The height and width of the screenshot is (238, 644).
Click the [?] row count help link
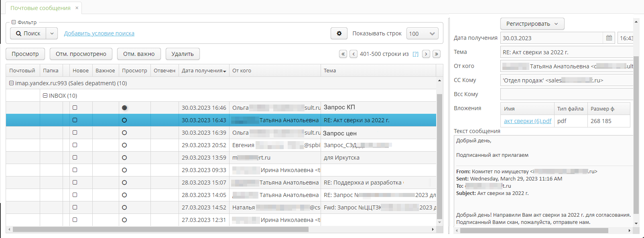coord(415,54)
